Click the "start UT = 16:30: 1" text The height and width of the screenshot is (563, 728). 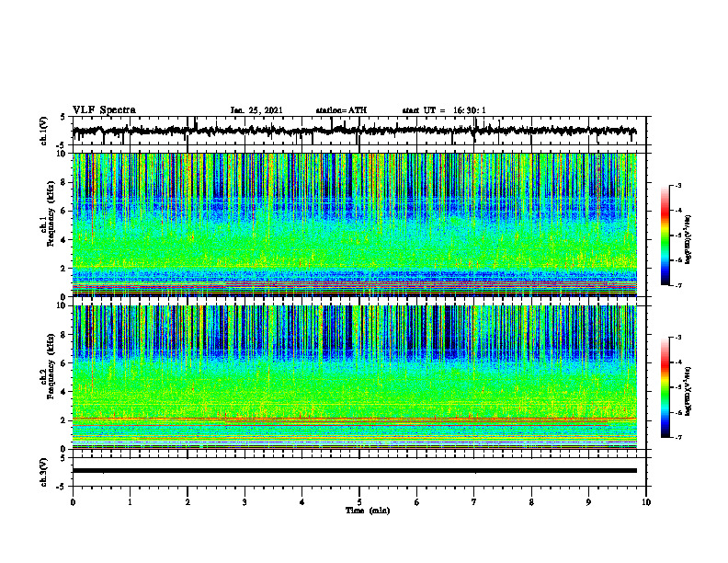tap(444, 110)
